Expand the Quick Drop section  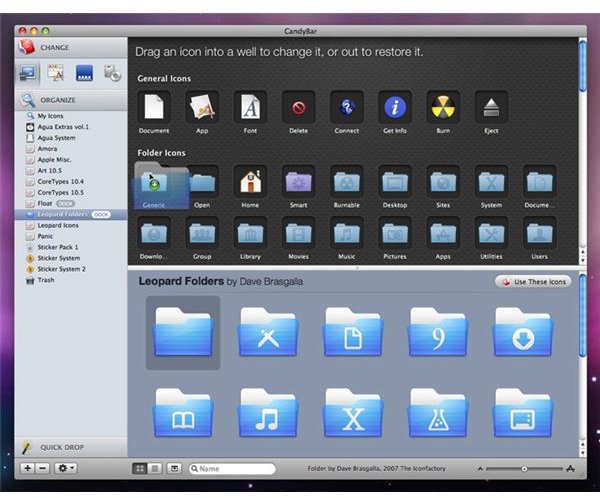coord(71,447)
